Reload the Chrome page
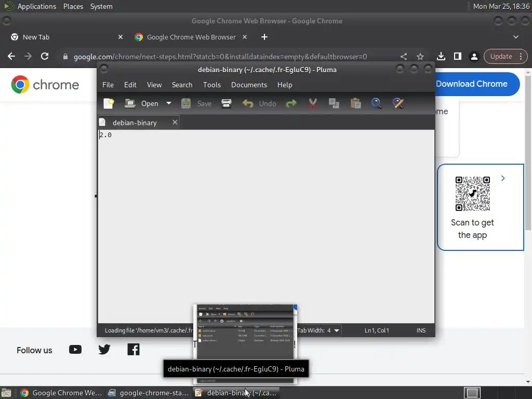 click(45, 56)
